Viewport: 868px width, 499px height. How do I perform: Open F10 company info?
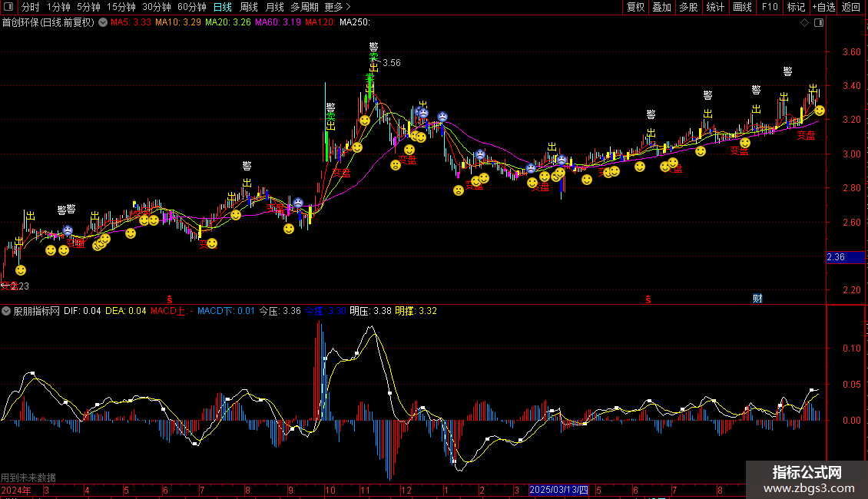770,7
